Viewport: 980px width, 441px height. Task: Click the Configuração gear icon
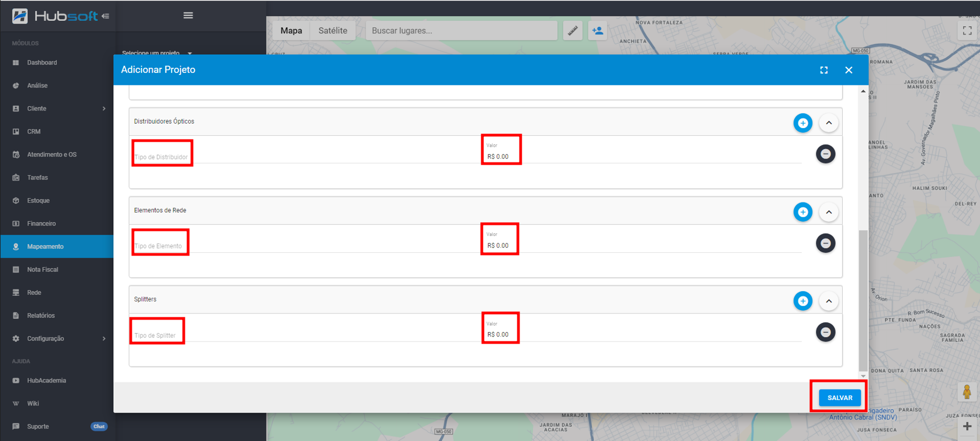[16, 338]
